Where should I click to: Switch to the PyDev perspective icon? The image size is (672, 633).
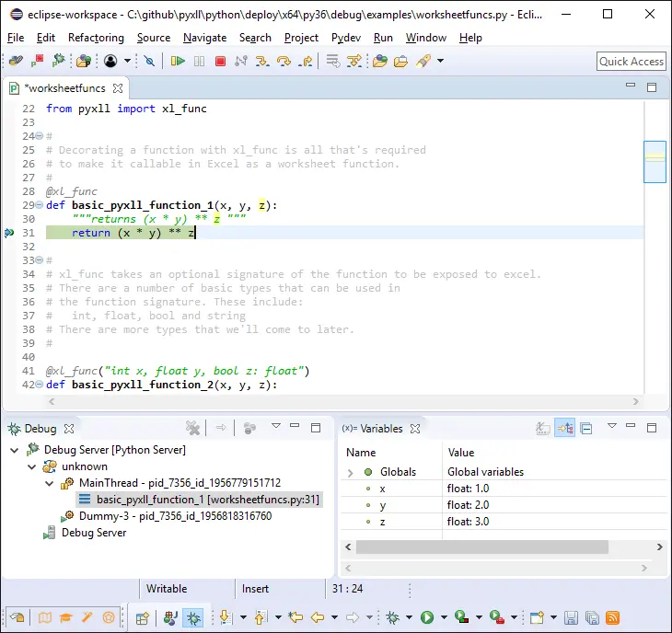pyautogui.click(x=170, y=618)
